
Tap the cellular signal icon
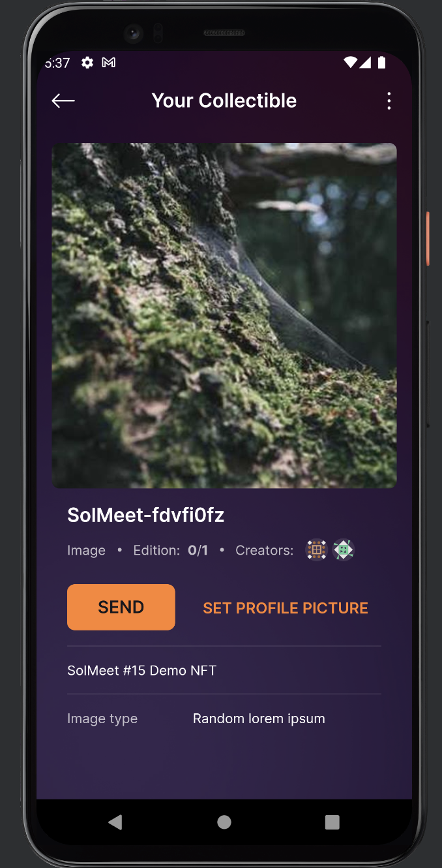click(x=366, y=63)
